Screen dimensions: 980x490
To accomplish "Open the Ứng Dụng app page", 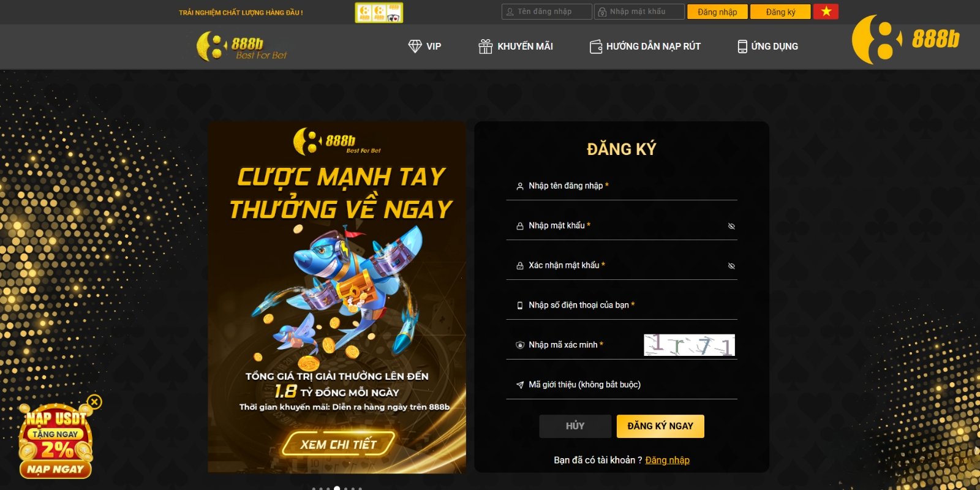I will (x=767, y=47).
